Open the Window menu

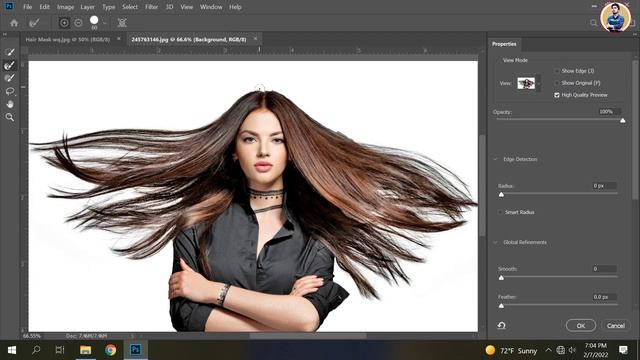click(x=211, y=7)
